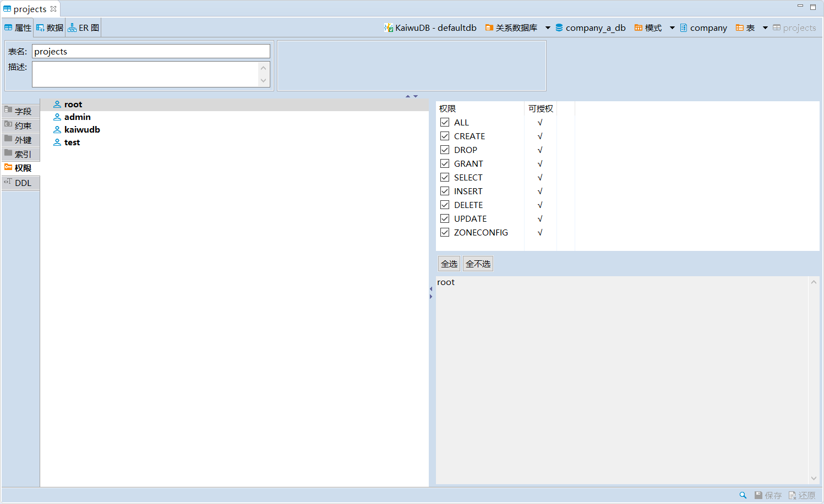Select the admin user icon
The height and width of the screenshot is (504, 824).
[x=57, y=117]
